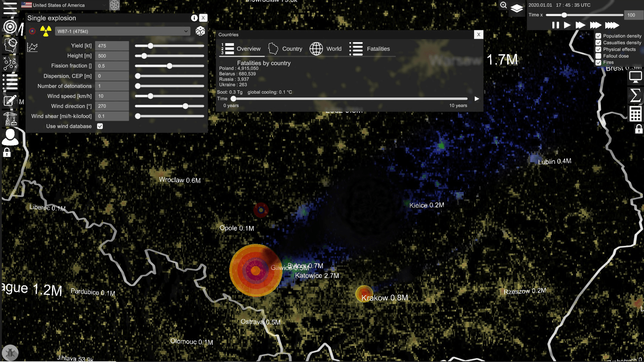Click the Countries Time slider handle
Image resolution: width=644 pixels, height=362 pixels.
(233, 99)
